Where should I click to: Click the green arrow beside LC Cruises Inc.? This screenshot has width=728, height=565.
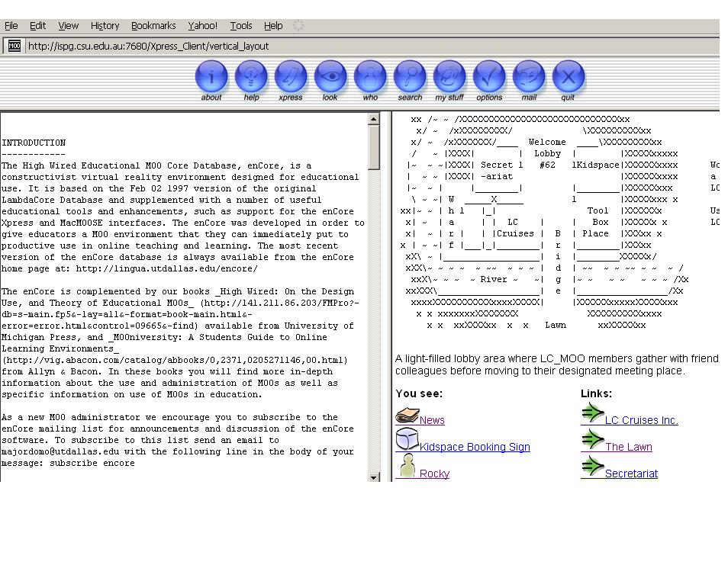pos(592,413)
